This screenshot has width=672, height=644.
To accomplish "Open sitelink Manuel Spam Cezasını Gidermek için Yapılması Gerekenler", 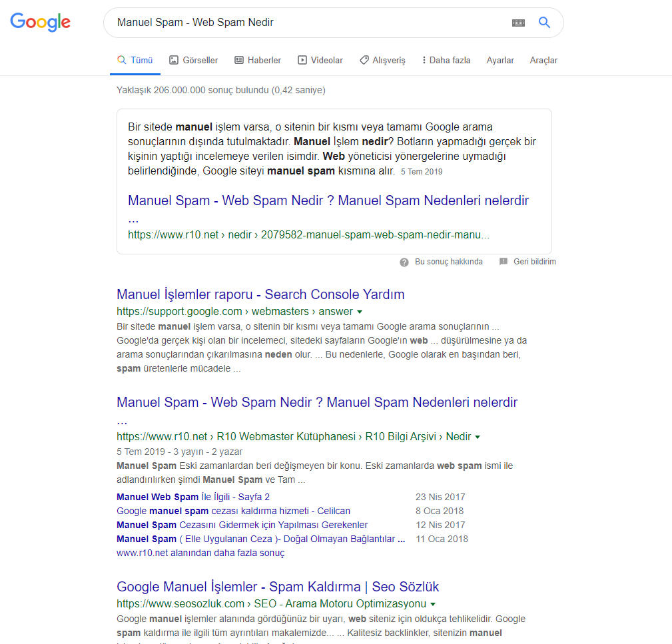I will click(x=242, y=525).
